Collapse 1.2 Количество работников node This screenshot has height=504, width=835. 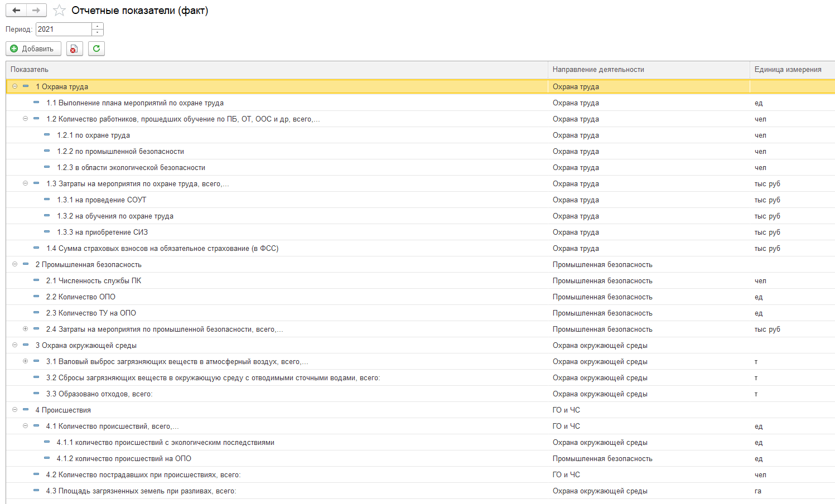pyautogui.click(x=26, y=119)
